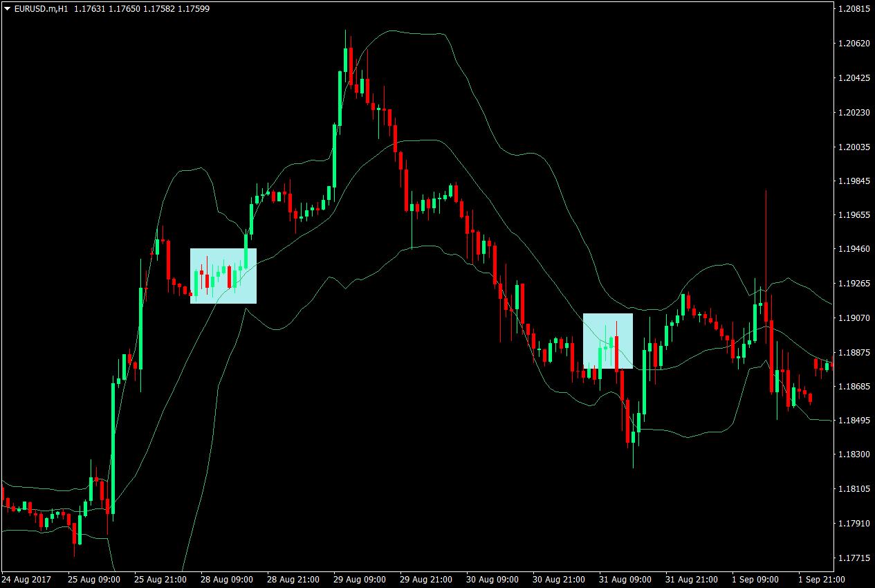Click the 1.19460 price scale label
The image size is (875, 588).
pyautogui.click(x=853, y=249)
